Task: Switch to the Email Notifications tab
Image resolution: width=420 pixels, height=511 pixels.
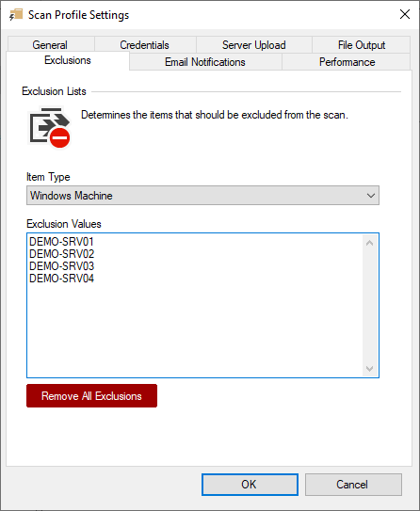Action: pos(205,61)
